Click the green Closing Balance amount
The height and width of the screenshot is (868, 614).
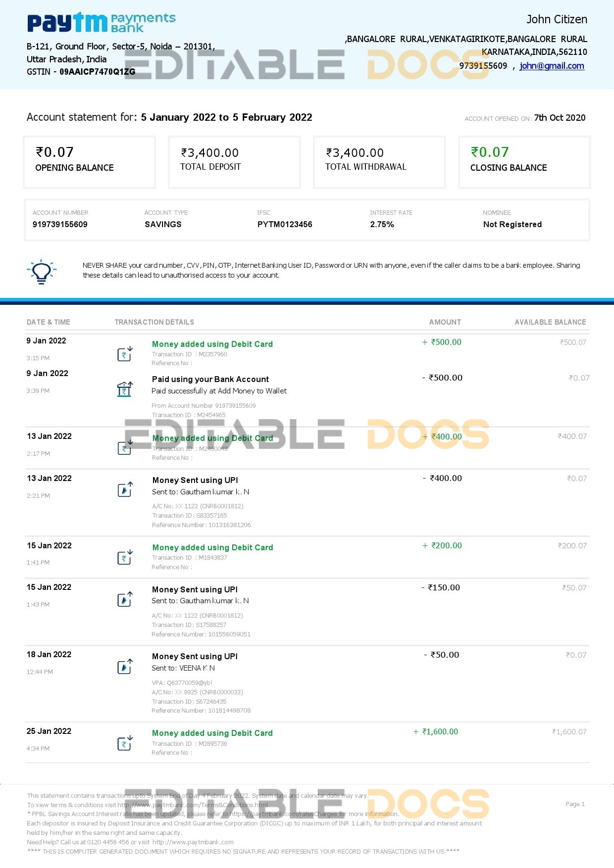(x=490, y=152)
